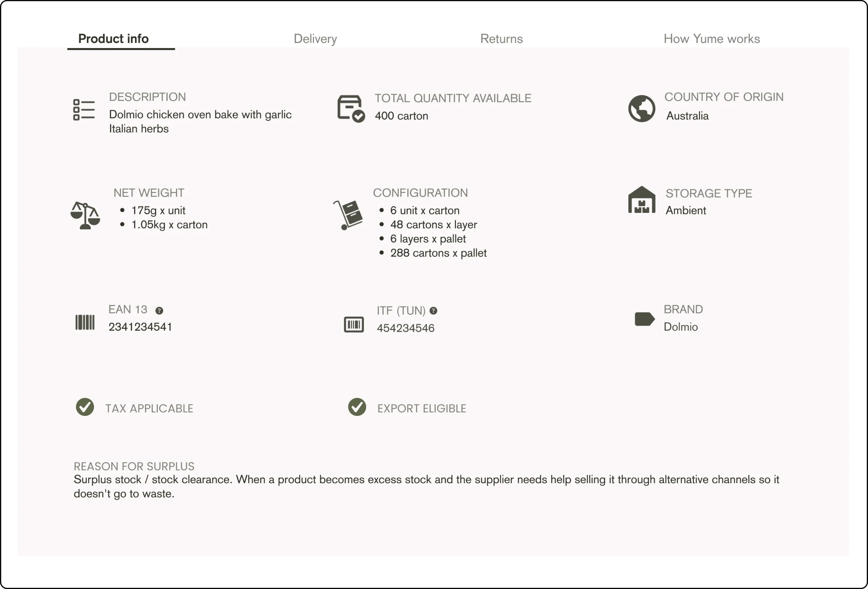The image size is (868, 589).
Task: Click the total quantity box icon
Action: click(x=350, y=108)
